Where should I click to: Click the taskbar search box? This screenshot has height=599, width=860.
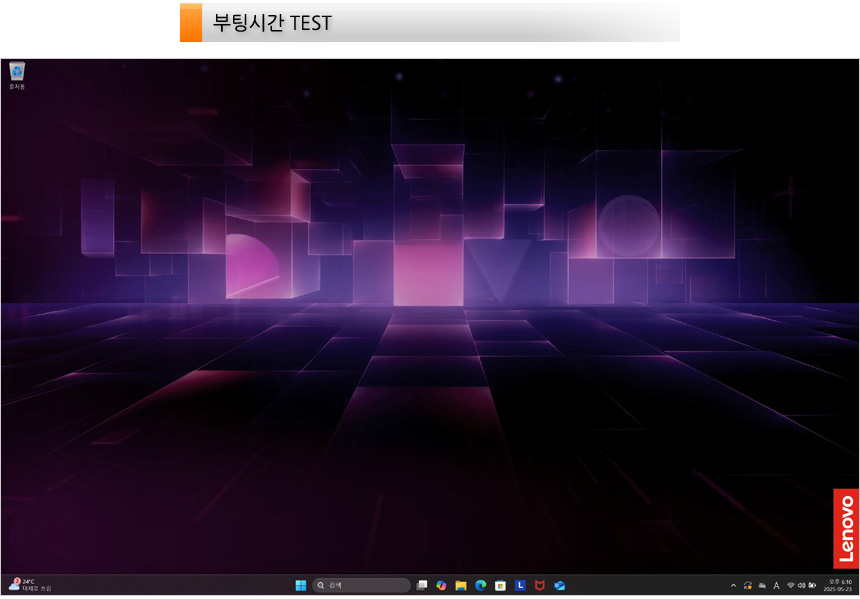tap(361, 585)
